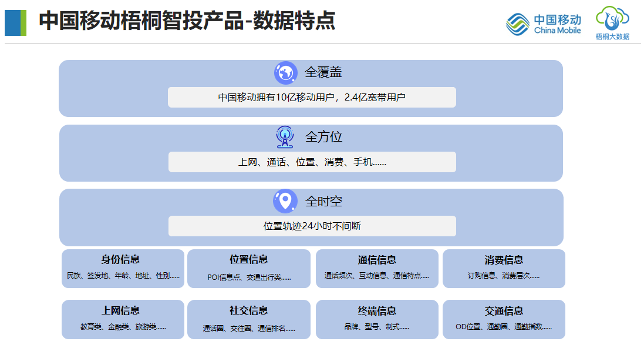Image resolution: width=644 pixels, height=348 pixels.
Task: Click the 交通信息 card
Action: point(504,319)
